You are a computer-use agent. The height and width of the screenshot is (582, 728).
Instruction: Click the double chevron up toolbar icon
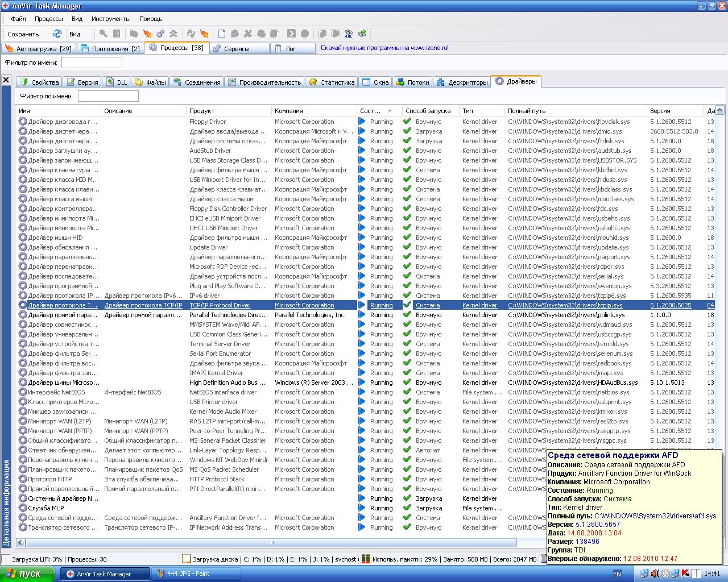pyautogui.click(x=173, y=34)
